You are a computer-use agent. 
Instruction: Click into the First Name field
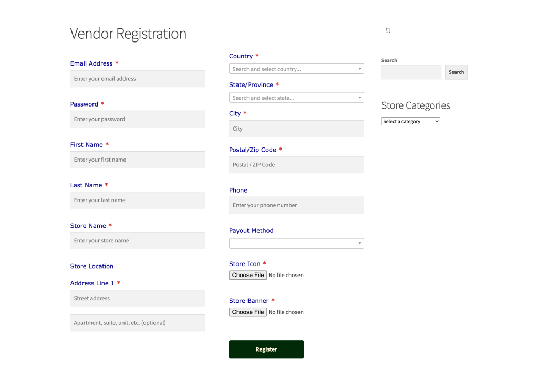click(137, 160)
